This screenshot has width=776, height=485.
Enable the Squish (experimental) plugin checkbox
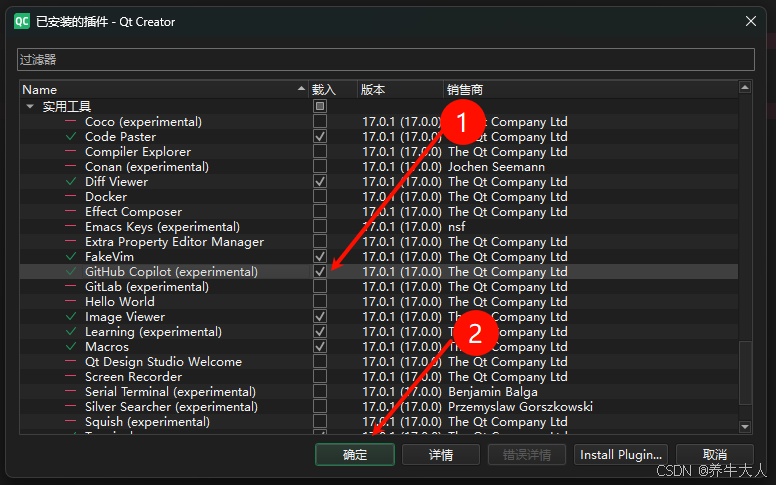tap(320, 422)
